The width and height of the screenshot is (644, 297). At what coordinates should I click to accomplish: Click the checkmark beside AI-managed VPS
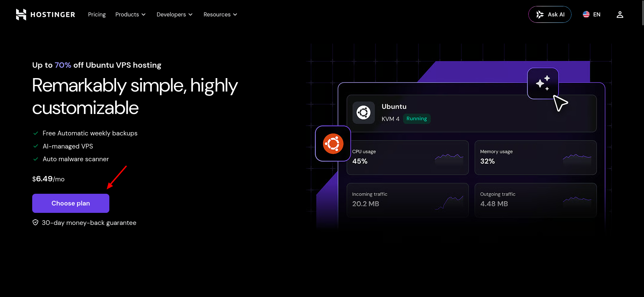coord(36,146)
